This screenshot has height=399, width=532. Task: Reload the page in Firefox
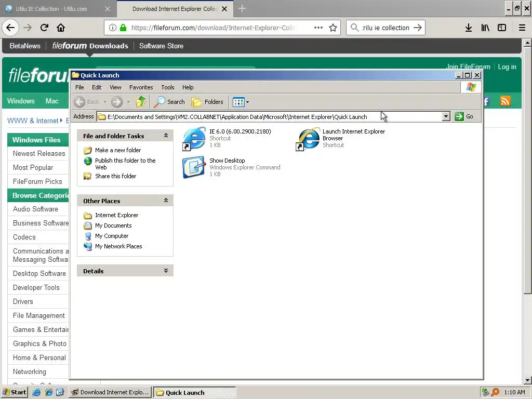click(x=44, y=28)
